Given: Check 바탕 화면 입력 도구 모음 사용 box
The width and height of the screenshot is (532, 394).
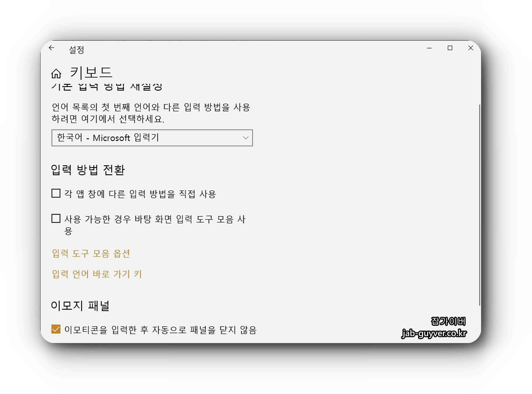Looking at the screenshot, I should coord(56,218).
